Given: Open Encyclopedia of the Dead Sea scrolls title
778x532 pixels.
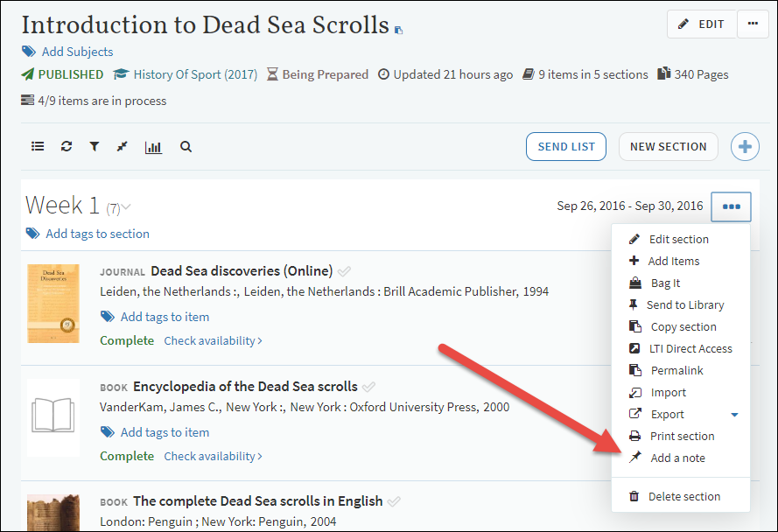Looking at the screenshot, I should [245, 386].
